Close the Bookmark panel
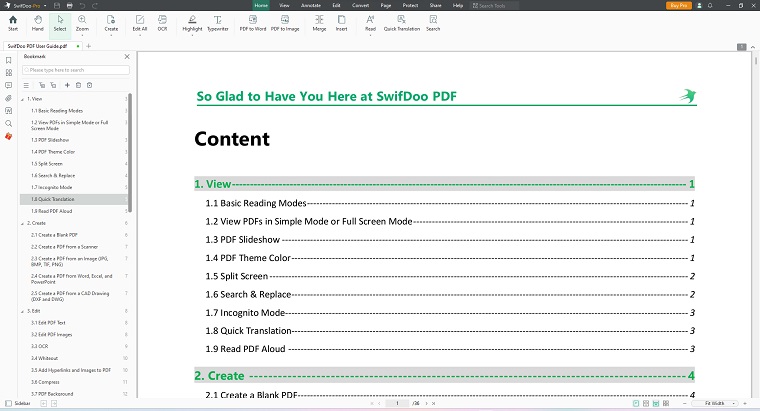760x411 pixels. tap(127, 57)
